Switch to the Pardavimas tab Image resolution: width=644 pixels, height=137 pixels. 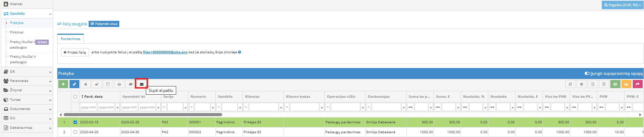tap(71, 39)
